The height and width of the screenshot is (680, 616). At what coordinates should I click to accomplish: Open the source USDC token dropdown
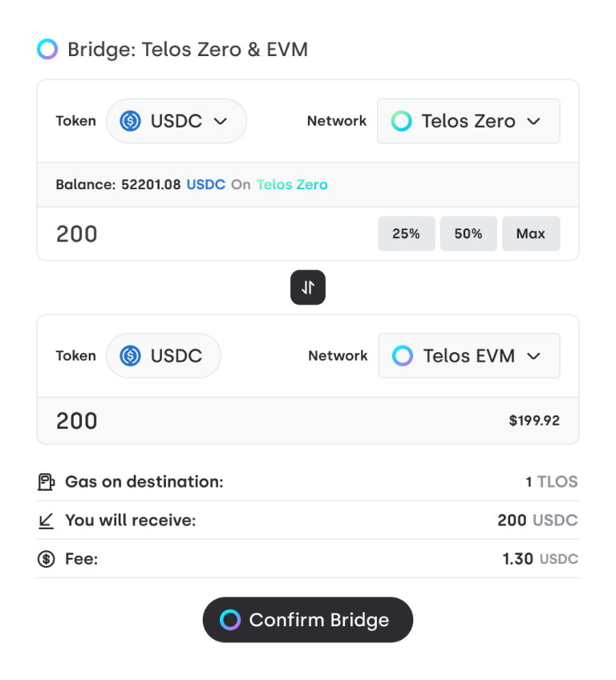[176, 121]
